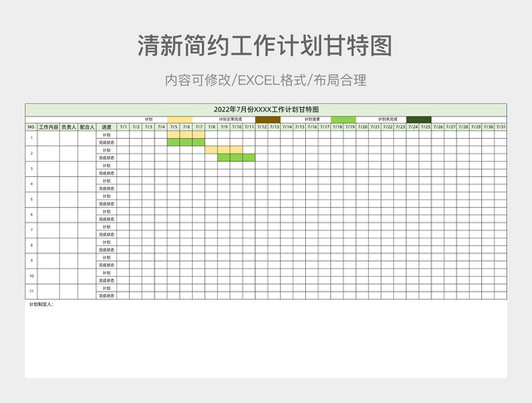532x403 pixels.
Task: Click the '7/18' date header
Action: tap(337, 127)
